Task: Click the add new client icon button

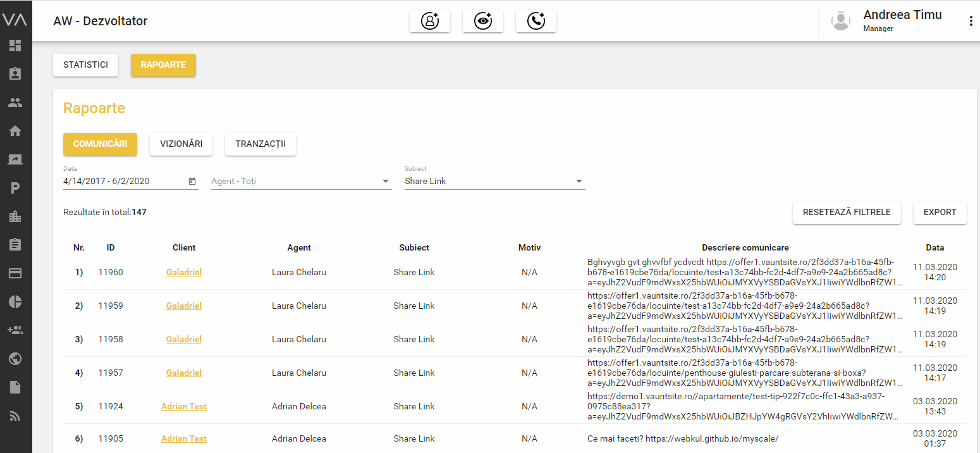Action: (x=430, y=21)
